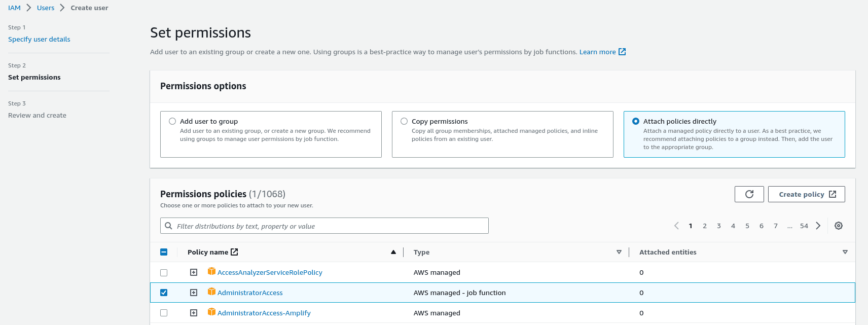This screenshot has width=868, height=325.
Task: Open the Attached entities column sort dropdown
Action: [845, 252]
